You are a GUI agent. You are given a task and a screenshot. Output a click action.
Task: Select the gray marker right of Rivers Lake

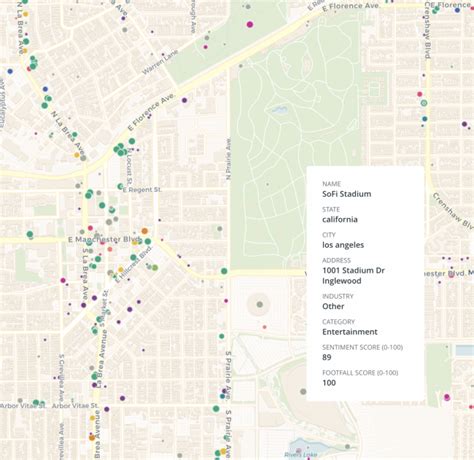click(347, 446)
